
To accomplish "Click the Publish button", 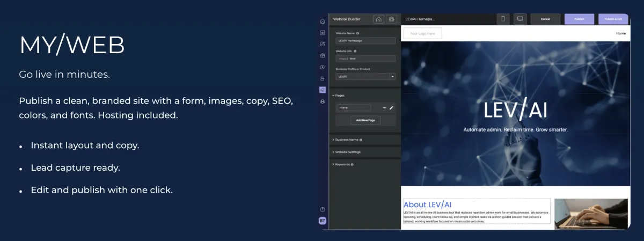I will pos(579,19).
